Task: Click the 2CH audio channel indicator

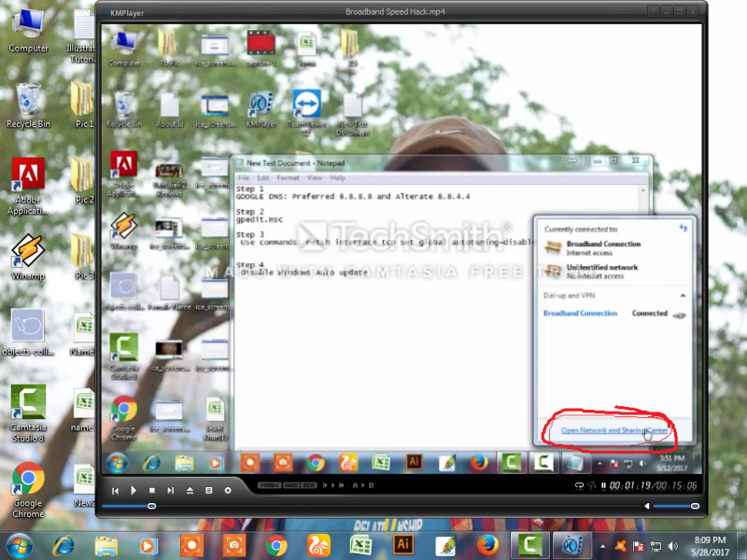Action: 309,485
